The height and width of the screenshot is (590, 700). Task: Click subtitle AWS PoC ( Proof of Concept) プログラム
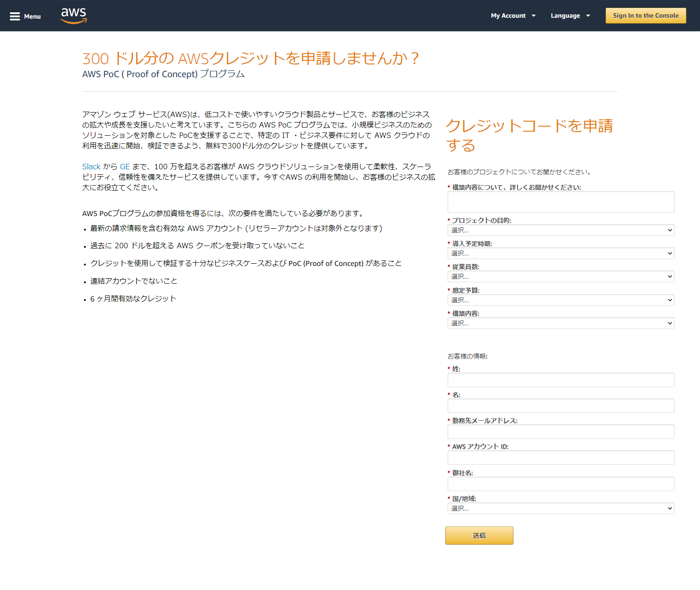163,74
